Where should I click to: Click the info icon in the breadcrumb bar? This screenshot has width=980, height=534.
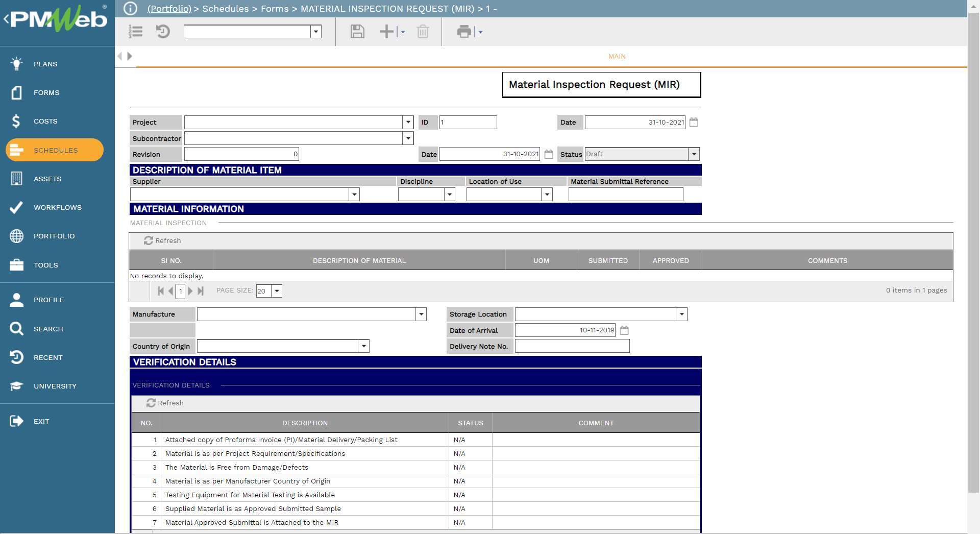(131, 8)
